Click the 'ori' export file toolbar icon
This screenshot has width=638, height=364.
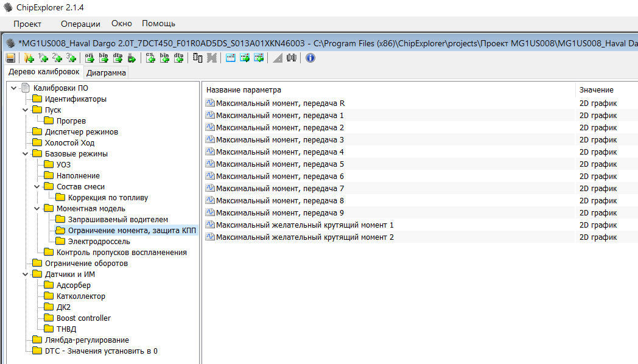pyautogui.click(x=89, y=58)
